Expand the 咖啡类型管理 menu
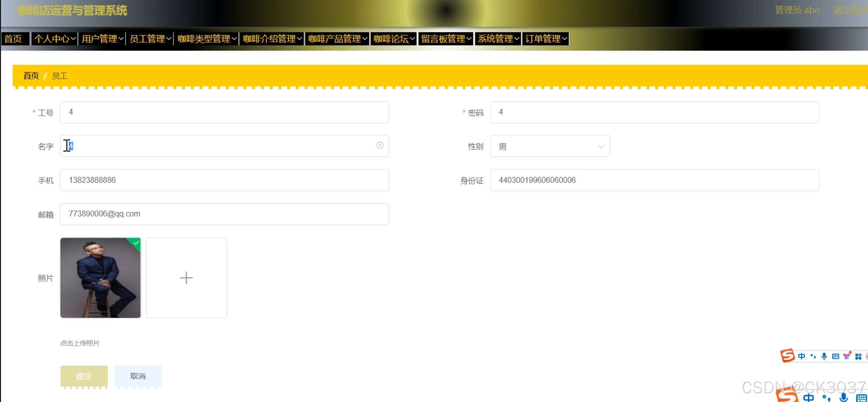The width and height of the screenshot is (868, 402). 207,39
